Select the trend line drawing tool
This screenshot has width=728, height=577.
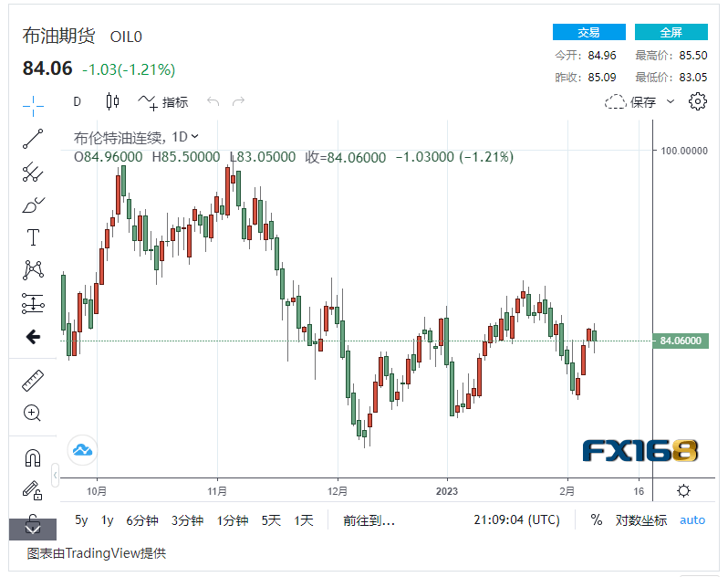(x=33, y=139)
